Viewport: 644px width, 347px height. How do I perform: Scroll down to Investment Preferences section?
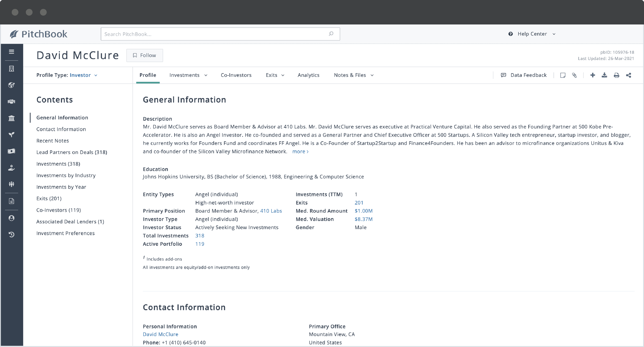coord(64,233)
